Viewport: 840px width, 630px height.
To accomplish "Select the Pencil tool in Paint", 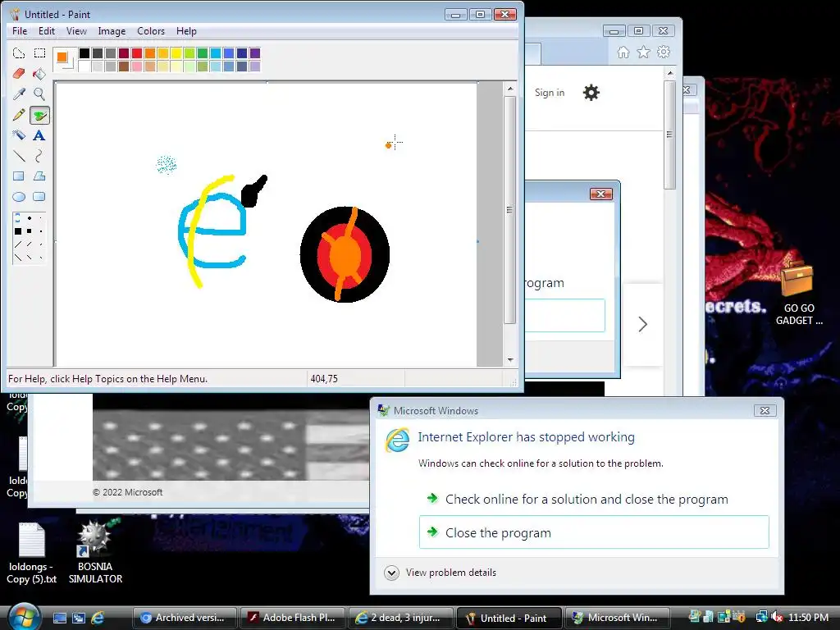I will tap(19, 115).
